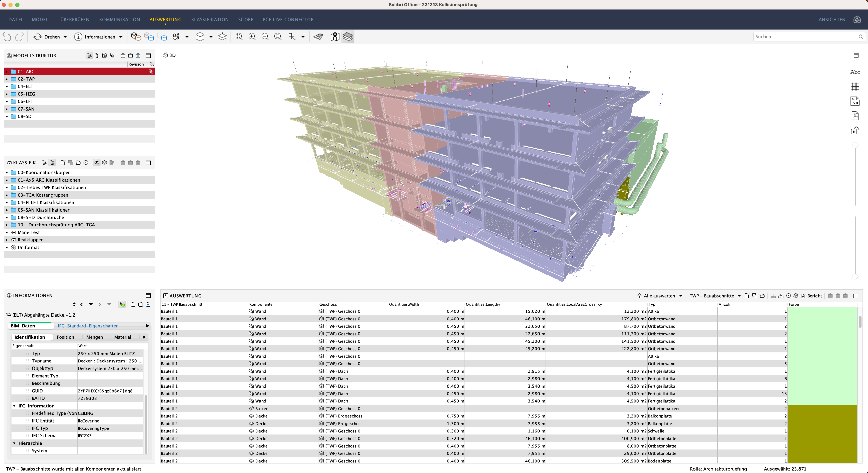Click the undo arrow in toolbar
The image size is (868, 473).
pyautogui.click(x=7, y=37)
